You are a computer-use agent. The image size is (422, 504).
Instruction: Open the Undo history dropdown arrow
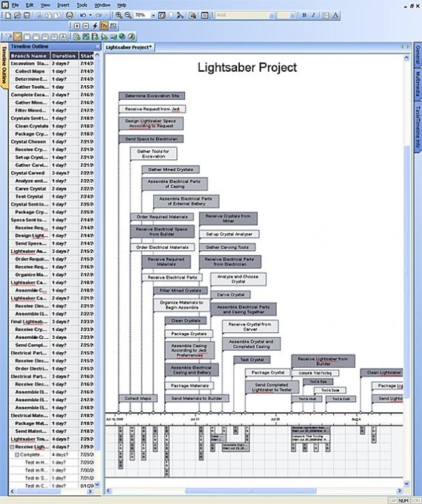pyautogui.click(x=90, y=15)
